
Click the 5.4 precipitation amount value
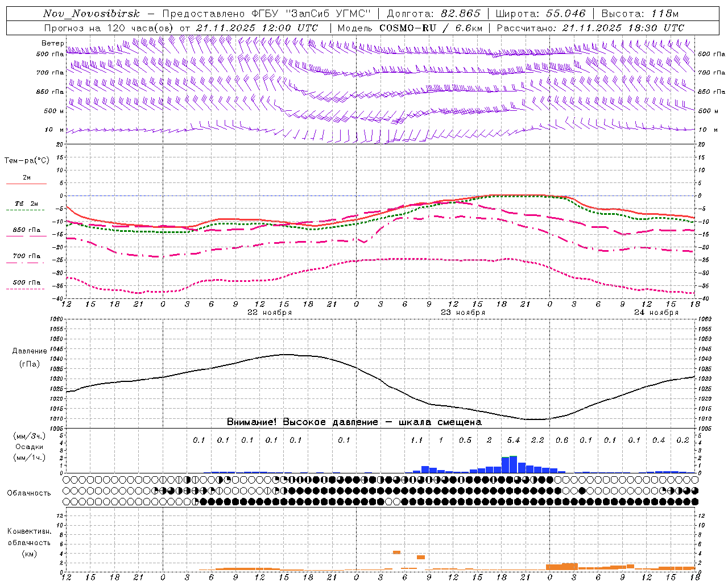pyautogui.click(x=513, y=440)
